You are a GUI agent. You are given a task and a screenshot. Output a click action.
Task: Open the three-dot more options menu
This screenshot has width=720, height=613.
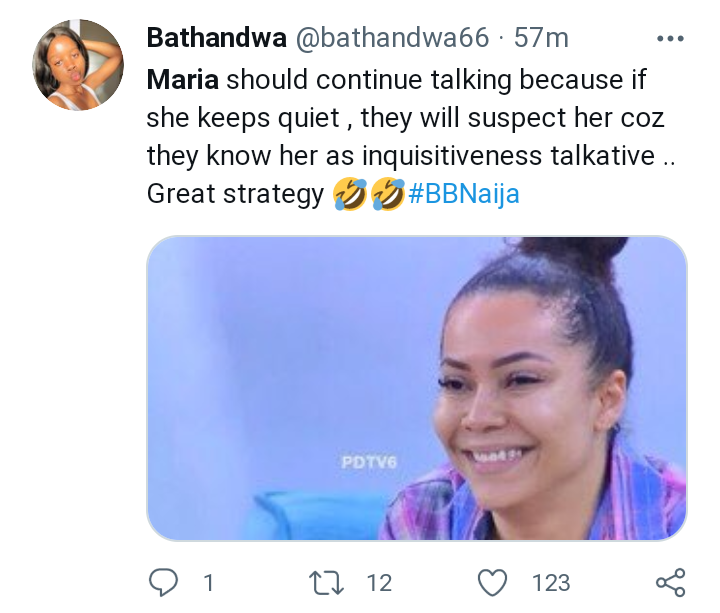coord(669,39)
